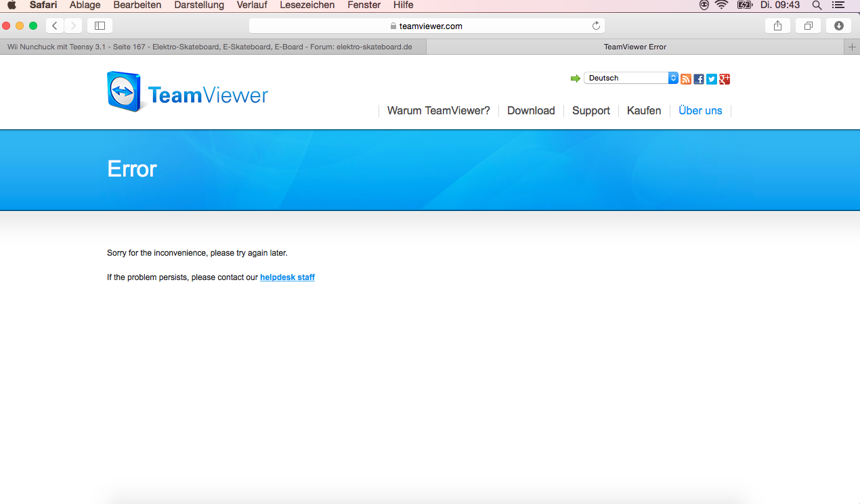Open the Google+ icon link
This screenshot has height=504, width=860.
[725, 78]
